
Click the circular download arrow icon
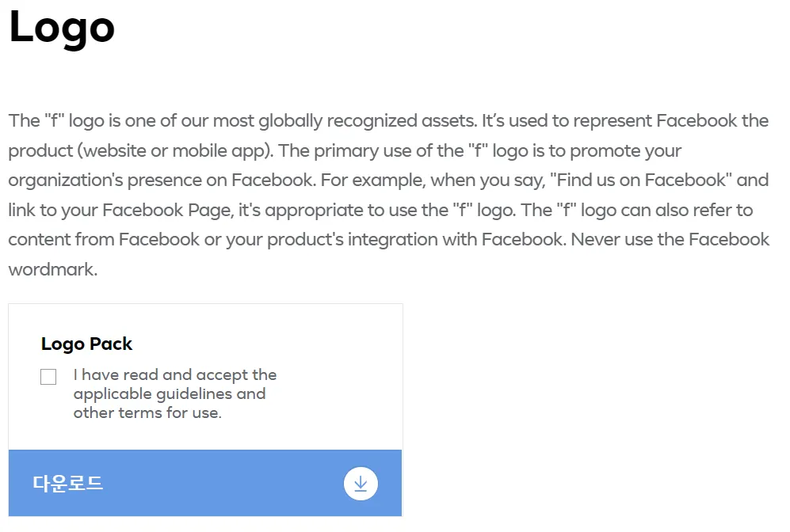pyautogui.click(x=361, y=484)
